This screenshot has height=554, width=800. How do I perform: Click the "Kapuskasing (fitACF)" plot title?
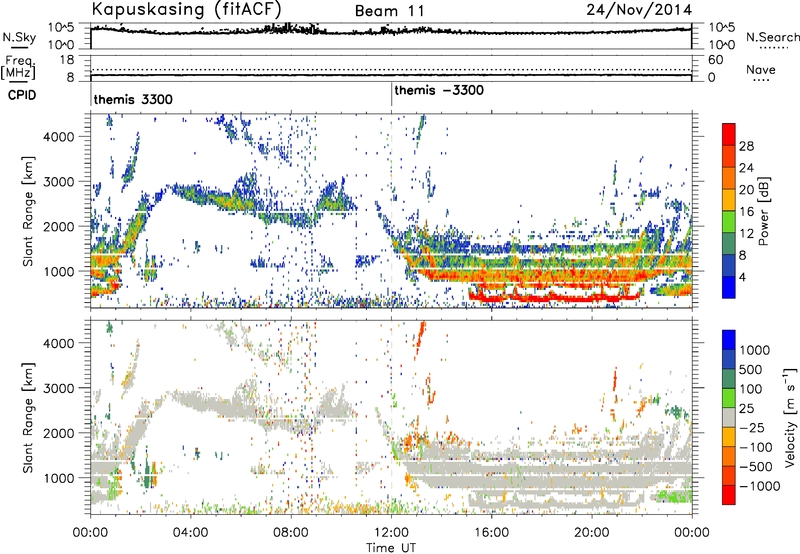point(186,9)
